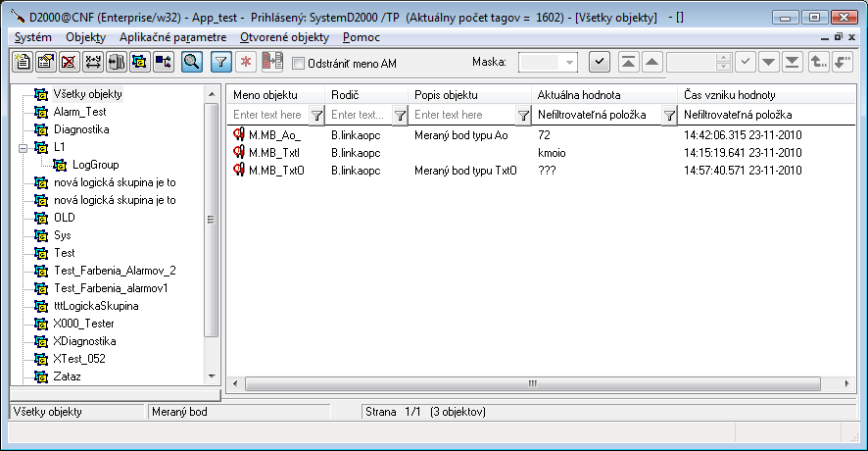This screenshot has width=868, height=451.
Task: Jump to last page arrow button
Action: pos(792,62)
